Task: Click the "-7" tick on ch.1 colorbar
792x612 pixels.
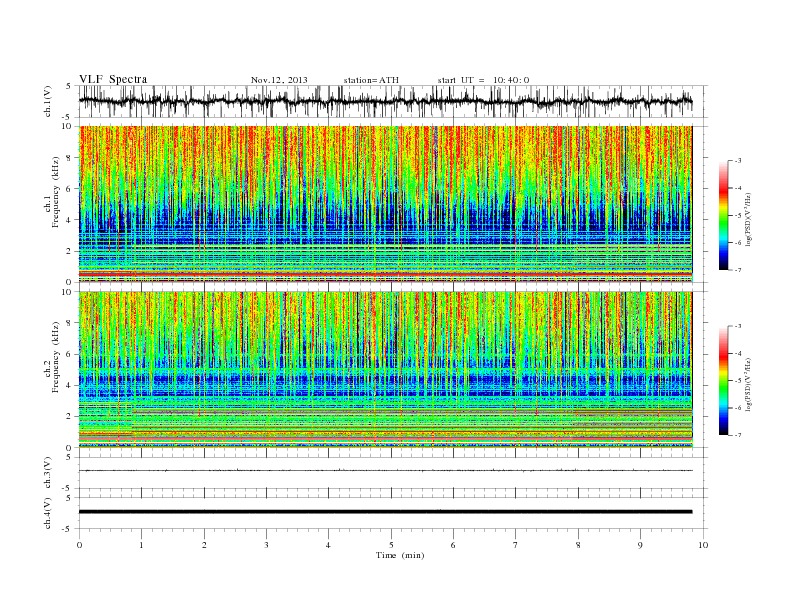Action: 737,270
